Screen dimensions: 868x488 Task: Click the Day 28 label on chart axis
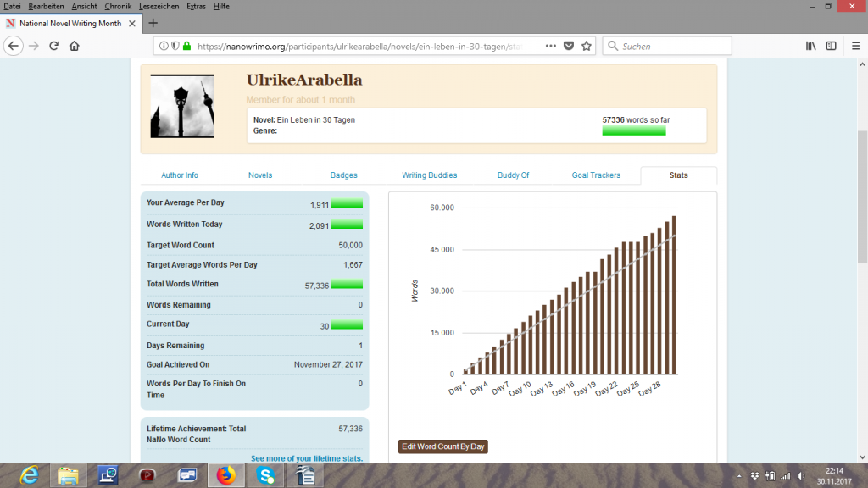tap(649, 389)
